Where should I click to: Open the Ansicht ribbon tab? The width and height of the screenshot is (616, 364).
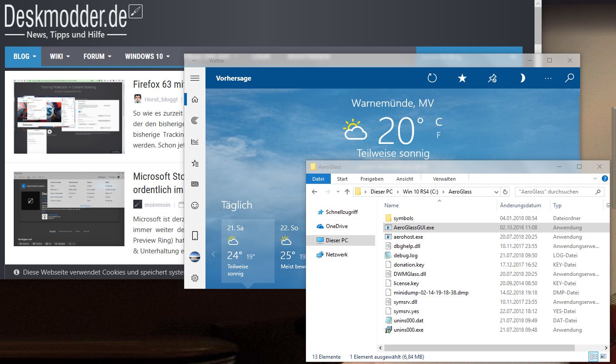tap(405, 179)
